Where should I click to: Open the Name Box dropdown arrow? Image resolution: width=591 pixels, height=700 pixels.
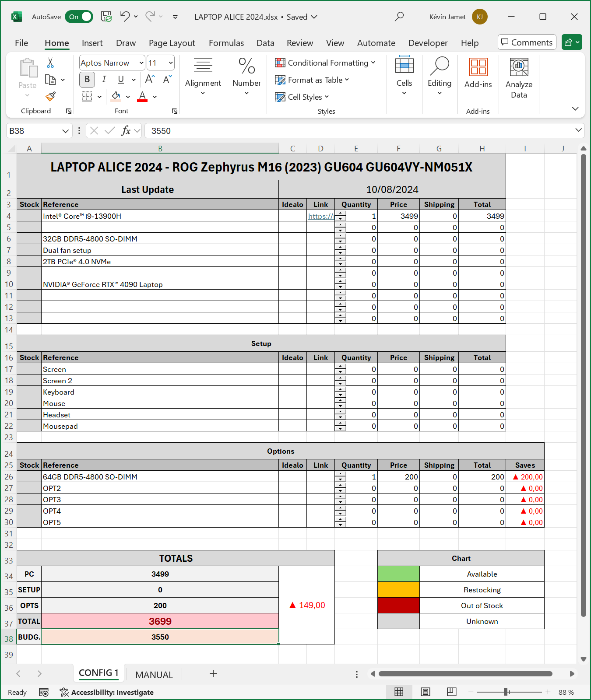click(x=65, y=131)
